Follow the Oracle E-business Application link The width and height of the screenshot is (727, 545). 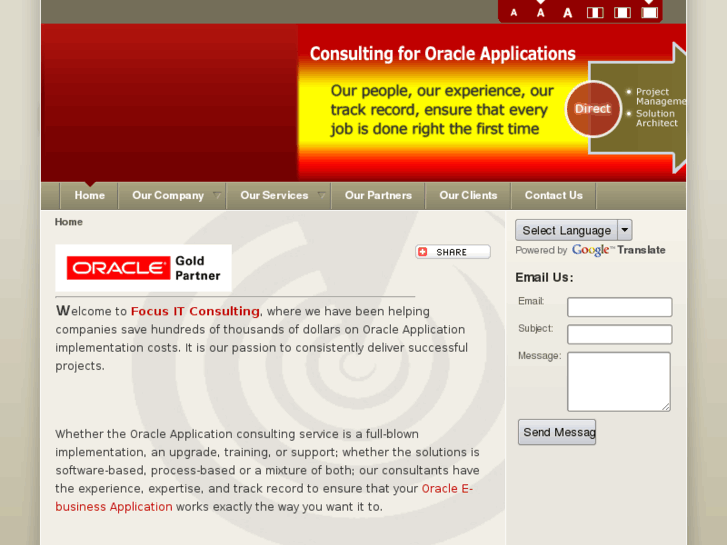coord(264,498)
